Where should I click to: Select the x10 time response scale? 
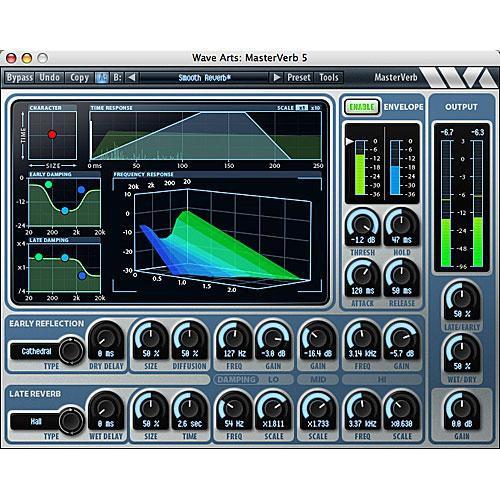[x=315, y=108]
